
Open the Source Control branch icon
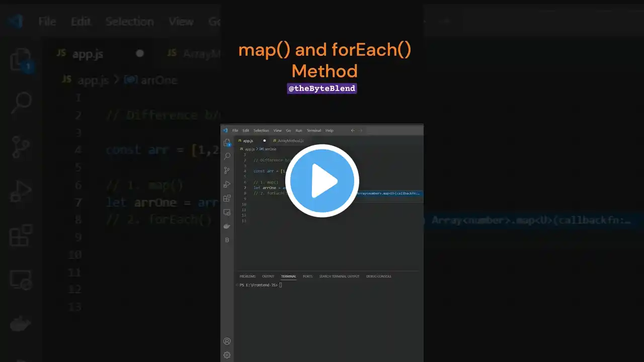point(227,170)
